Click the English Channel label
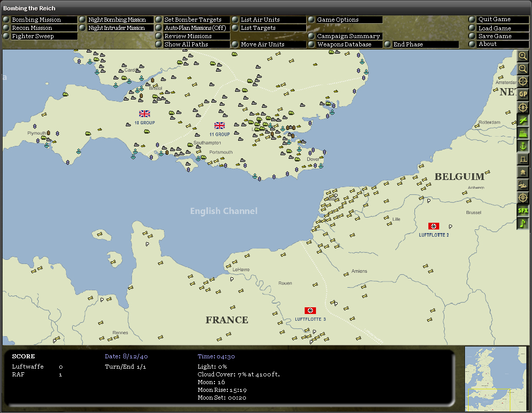 click(x=224, y=211)
